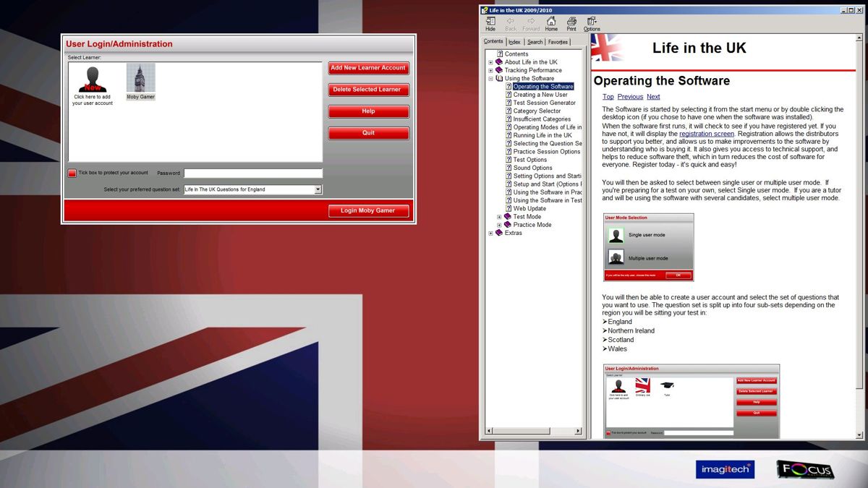Viewport: 868px width, 488px height.
Task: Click the Hide toolbar icon in help window
Action: (490, 24)
